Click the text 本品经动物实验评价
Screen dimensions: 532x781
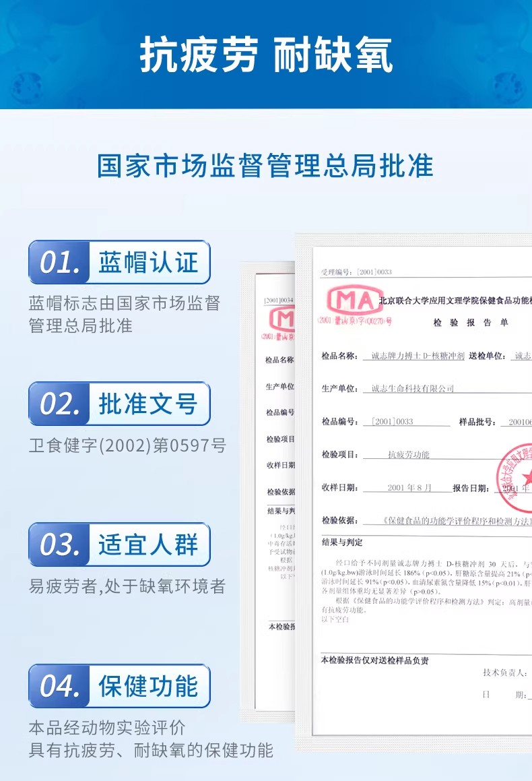(x=107, y=728)
